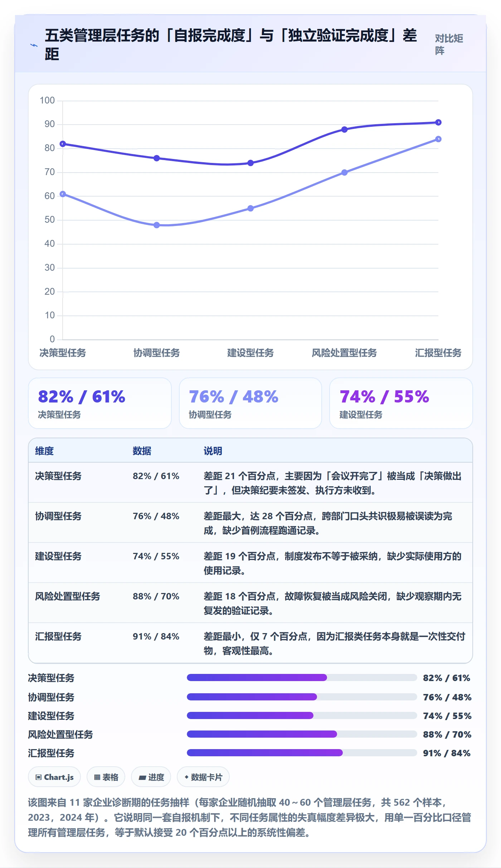Click the 88% / 70% table cell

click(156, 596)
